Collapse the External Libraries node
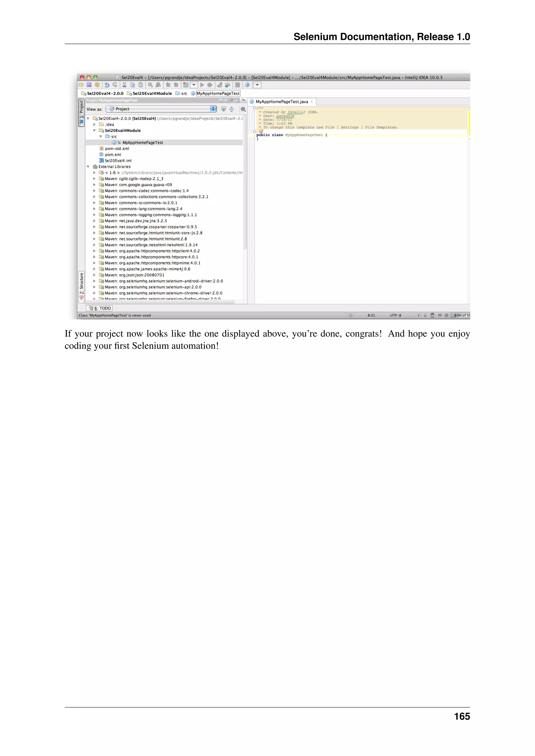The height and width of the screenshot is (756, 535). [88, 167]
